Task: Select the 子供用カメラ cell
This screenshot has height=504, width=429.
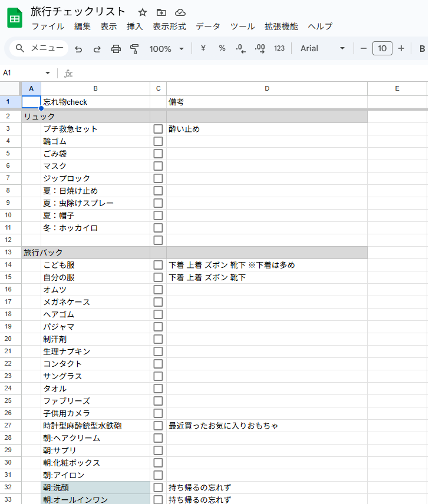Action: tap(95, 413)
